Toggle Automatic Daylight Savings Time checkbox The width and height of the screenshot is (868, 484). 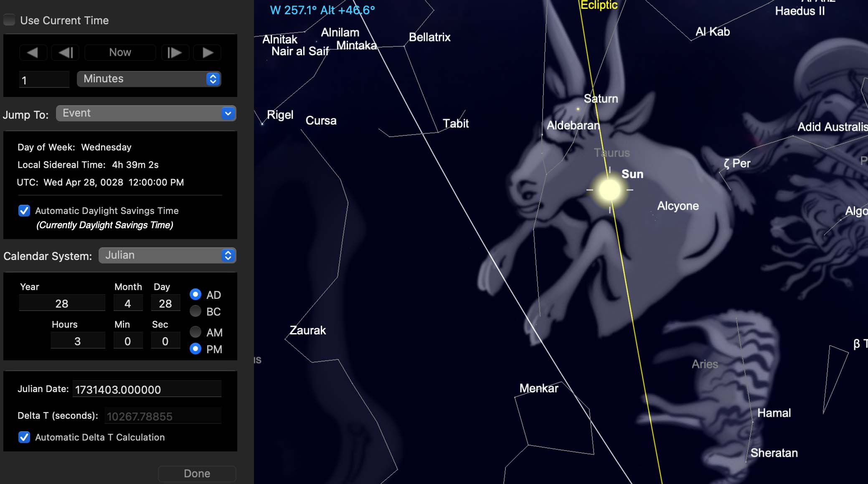[24, 211]
